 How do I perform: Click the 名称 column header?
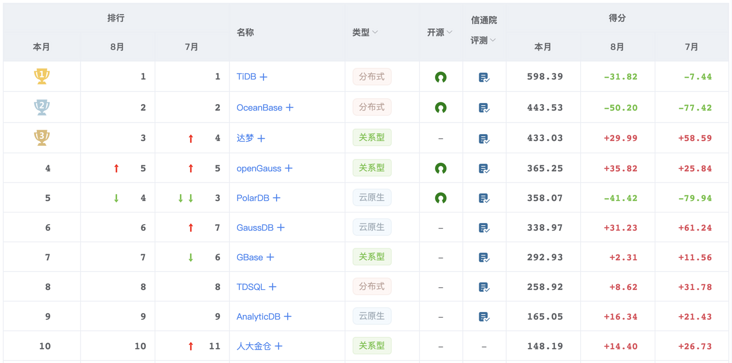pos(245,33)
